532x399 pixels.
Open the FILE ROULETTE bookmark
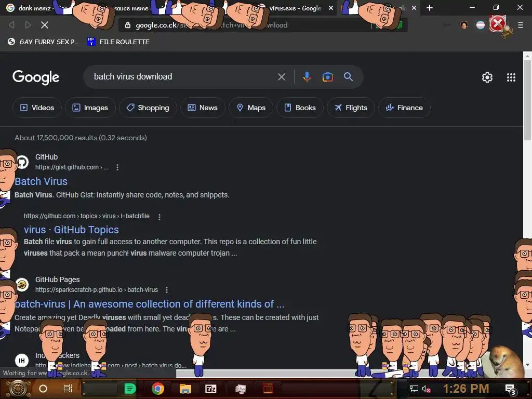(x=118, y=42)
